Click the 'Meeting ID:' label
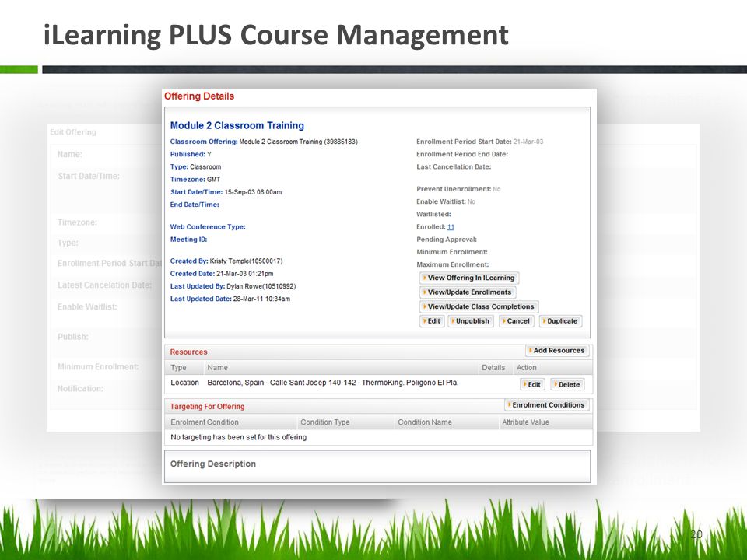The height and width of the screenshot is (560, 747). (188, 240)
